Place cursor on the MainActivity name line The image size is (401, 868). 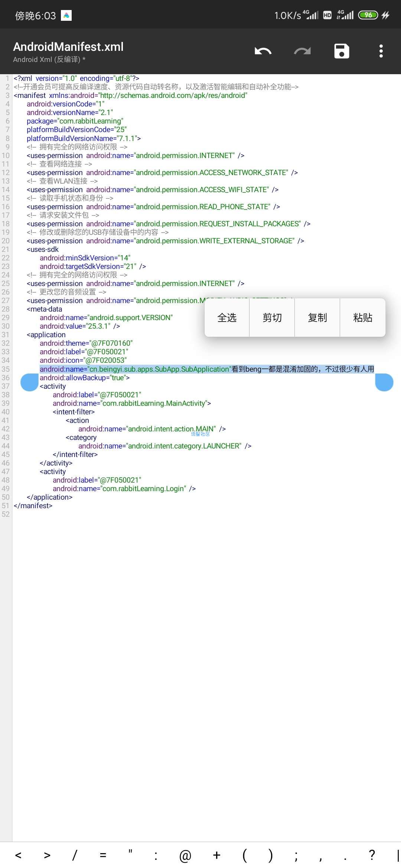[132, 403]
